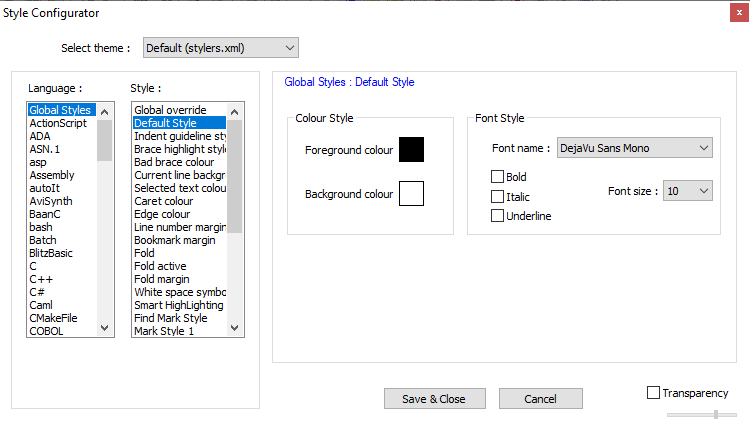
Task: Click the Language list scrollbar thumb
Action: tap(105, 141)
